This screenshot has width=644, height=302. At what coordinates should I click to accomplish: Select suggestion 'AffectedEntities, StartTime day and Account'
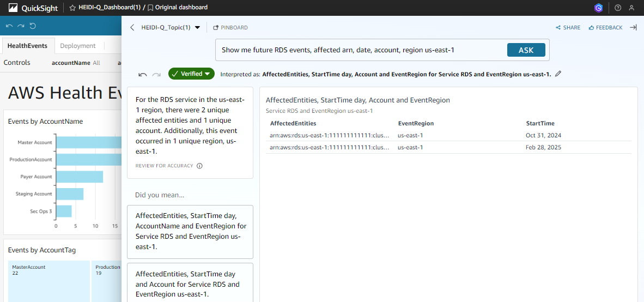click(190, 283)
